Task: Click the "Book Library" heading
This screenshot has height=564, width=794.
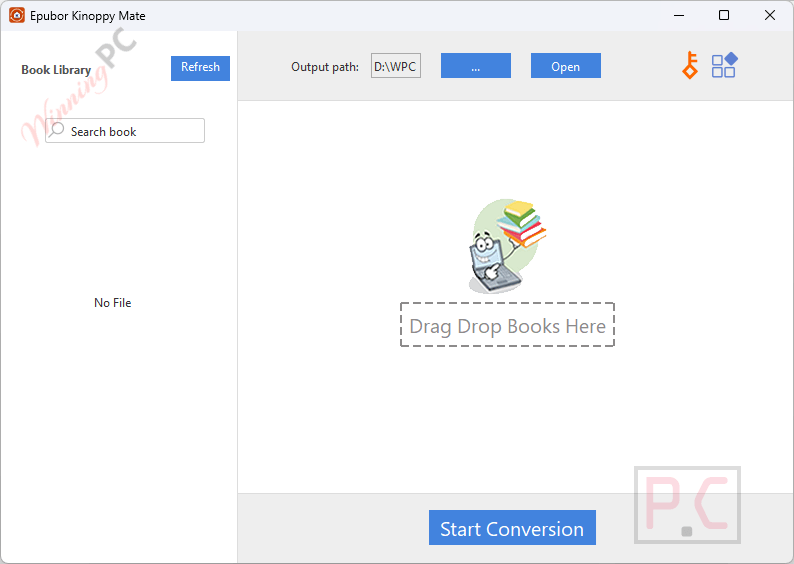Action: click(56, 70)
